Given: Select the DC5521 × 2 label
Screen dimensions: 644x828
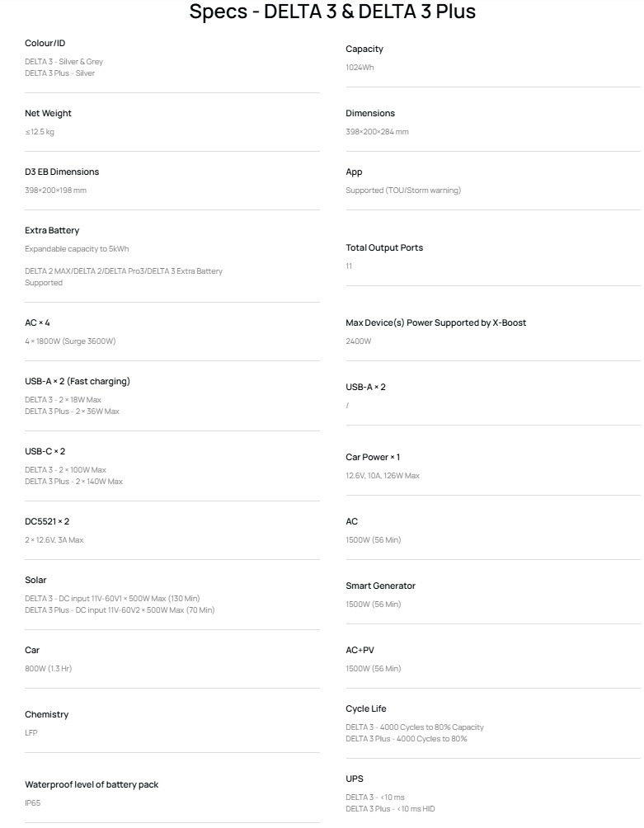Looking at the screenshot, I should pos(47,521).
